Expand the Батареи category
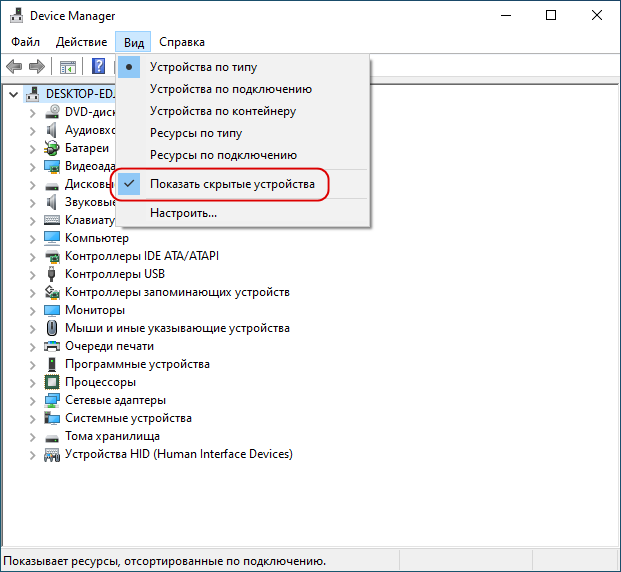This screenshot has width=621, height=572. (32, 149)
